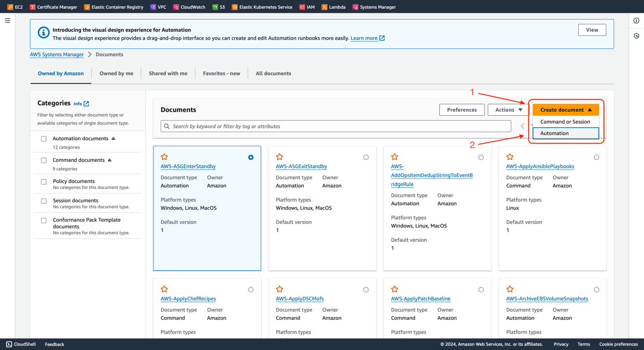Favorite AWS-ASGExitStandby with its star
Viewport: 644px width, 350px height.
280,157
